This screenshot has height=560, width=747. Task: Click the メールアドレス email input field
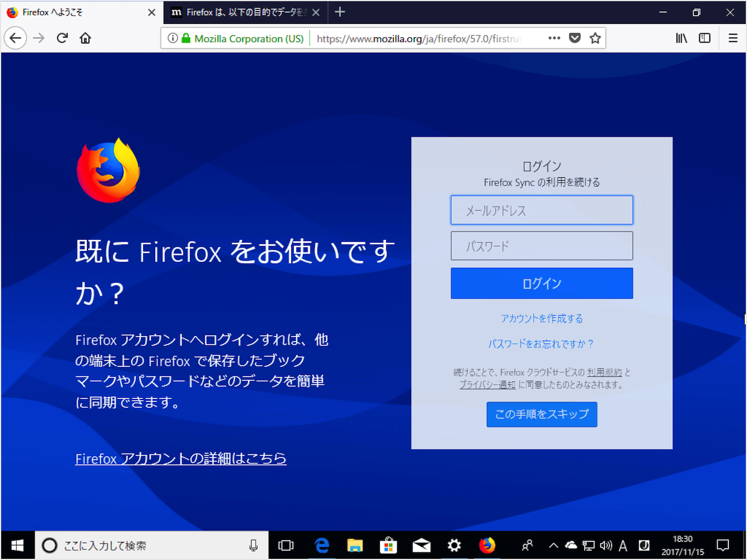(x=542, y=210)
